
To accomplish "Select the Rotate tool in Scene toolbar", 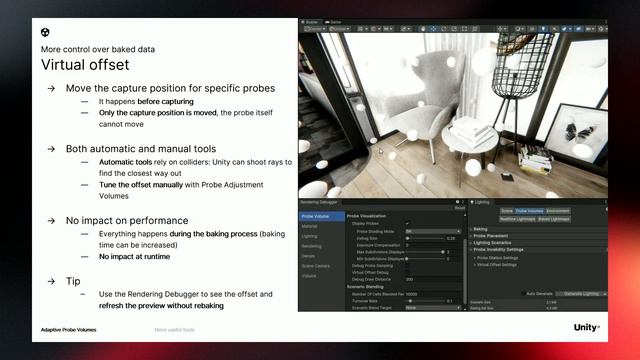I will [x=444, y=29].
